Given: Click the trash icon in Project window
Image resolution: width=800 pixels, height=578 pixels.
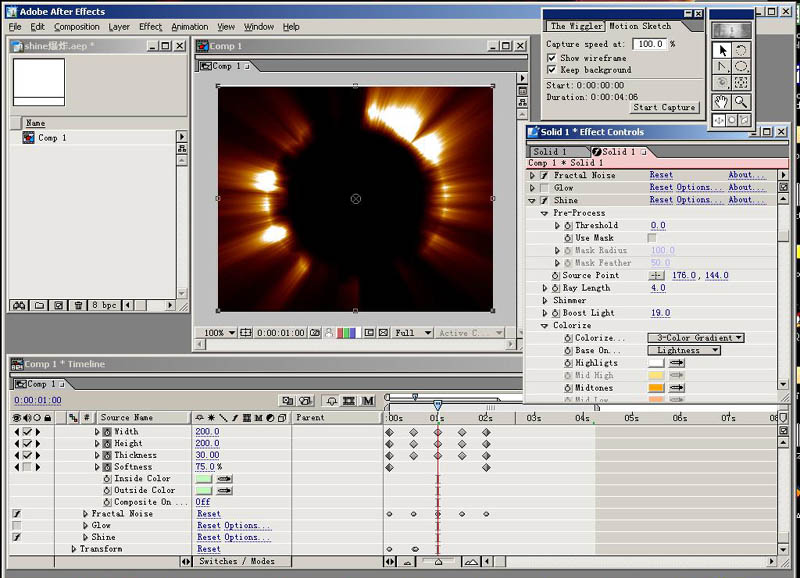Looking at the screenshot, I should coord(78,305).
